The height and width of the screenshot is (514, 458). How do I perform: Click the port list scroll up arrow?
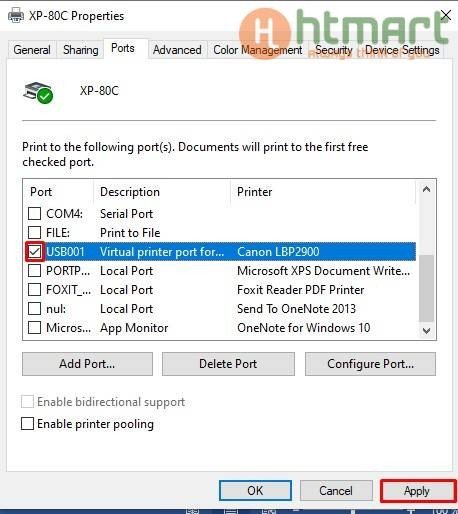tap(426, 190)
